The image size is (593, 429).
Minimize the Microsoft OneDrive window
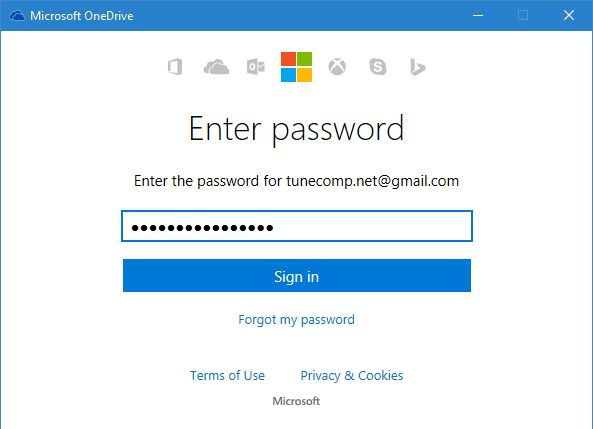tap(478, 16)
